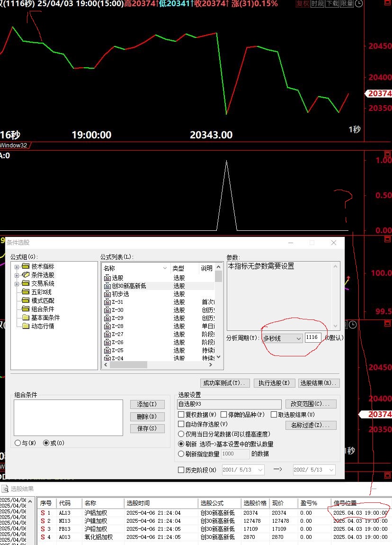
Task: Expand the 交易系统 tree node
Action: pos(17,283)
